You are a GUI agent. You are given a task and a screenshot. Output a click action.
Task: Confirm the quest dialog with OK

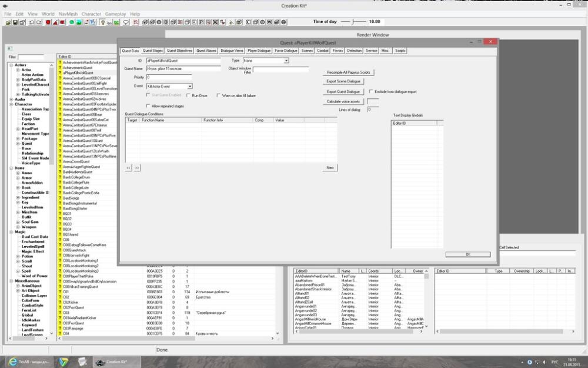(x=467, y=254)
